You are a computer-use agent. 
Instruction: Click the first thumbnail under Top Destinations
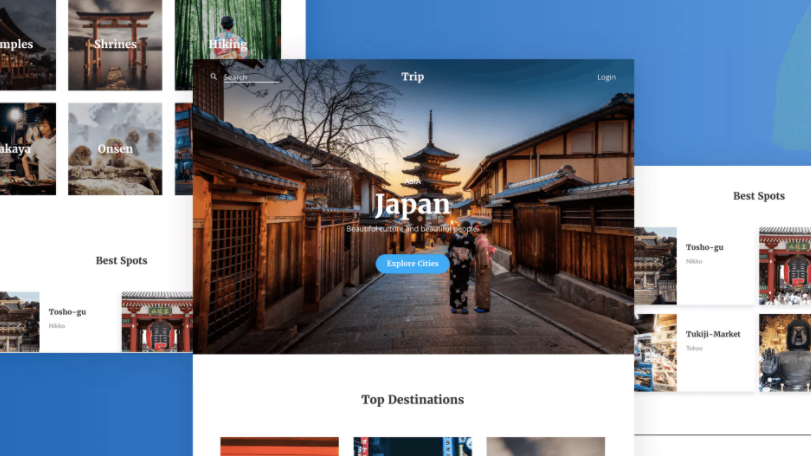pos(279,446)
